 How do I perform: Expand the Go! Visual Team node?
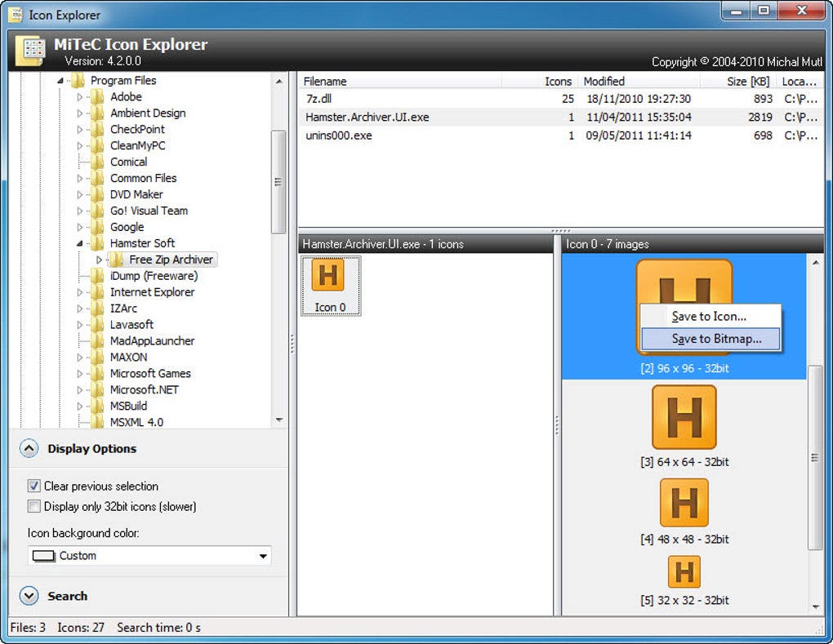point(80,211)
